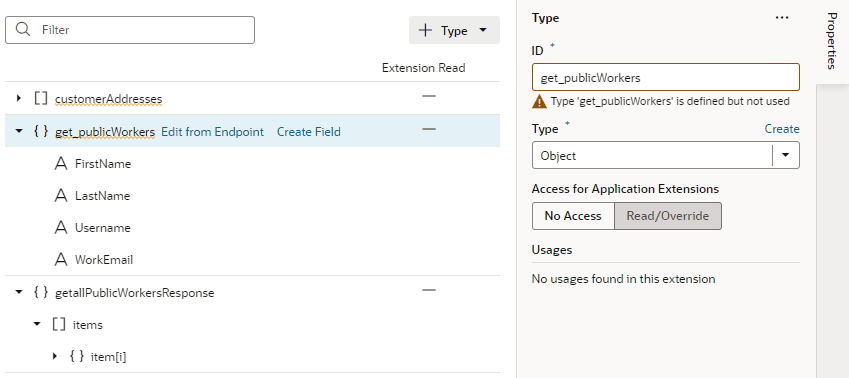Open the + Type dropdown arrow

483,30
